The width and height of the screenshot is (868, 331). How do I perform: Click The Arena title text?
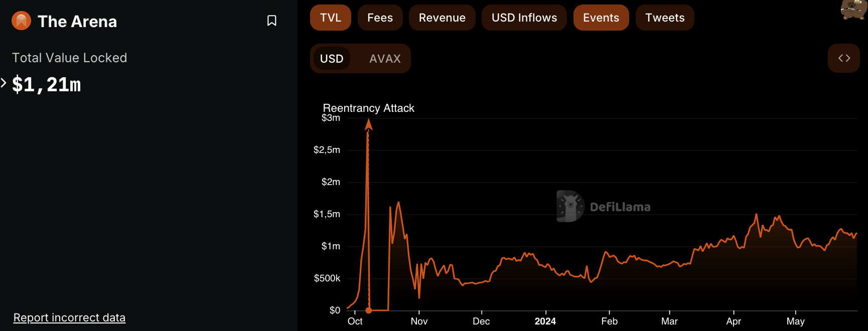point(77,22)
